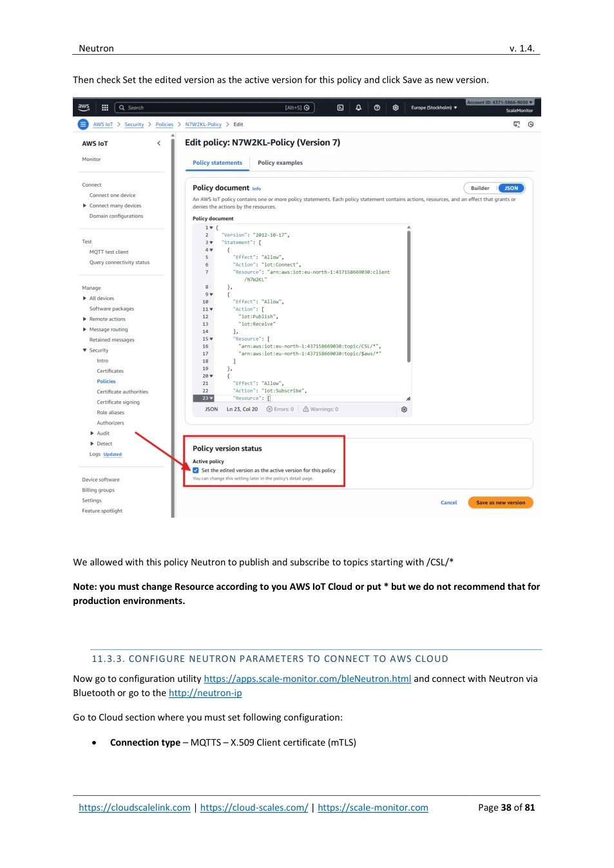Open the CloudShell terminal icon
614x868 pixels.
pos(340,108)
